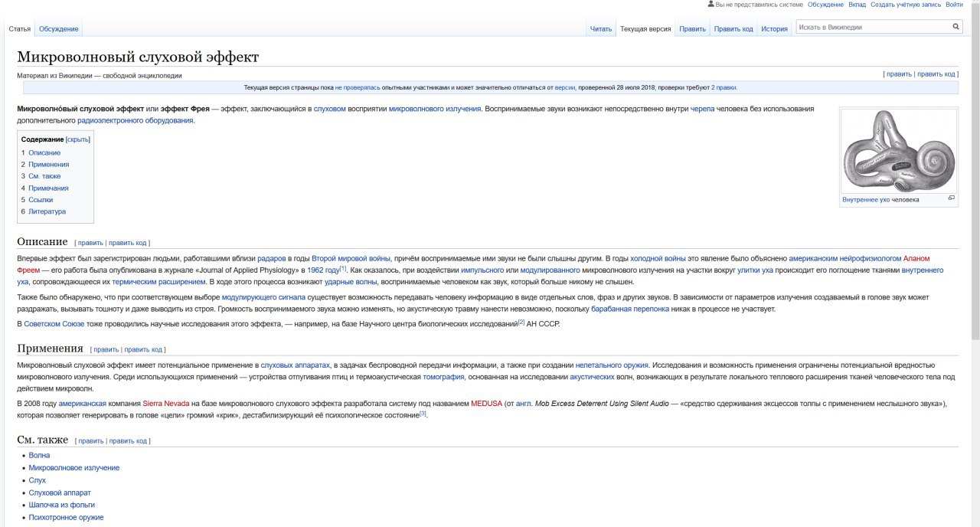Open the inner ear thumbnail image
The image size is (980, 527).
click(x=899, y=151)
